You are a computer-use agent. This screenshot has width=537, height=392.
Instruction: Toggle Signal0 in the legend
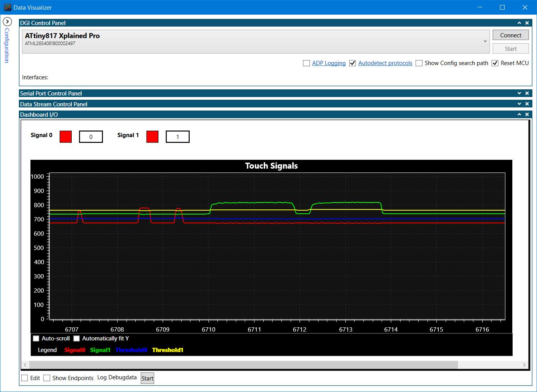[x=75, y=350]
